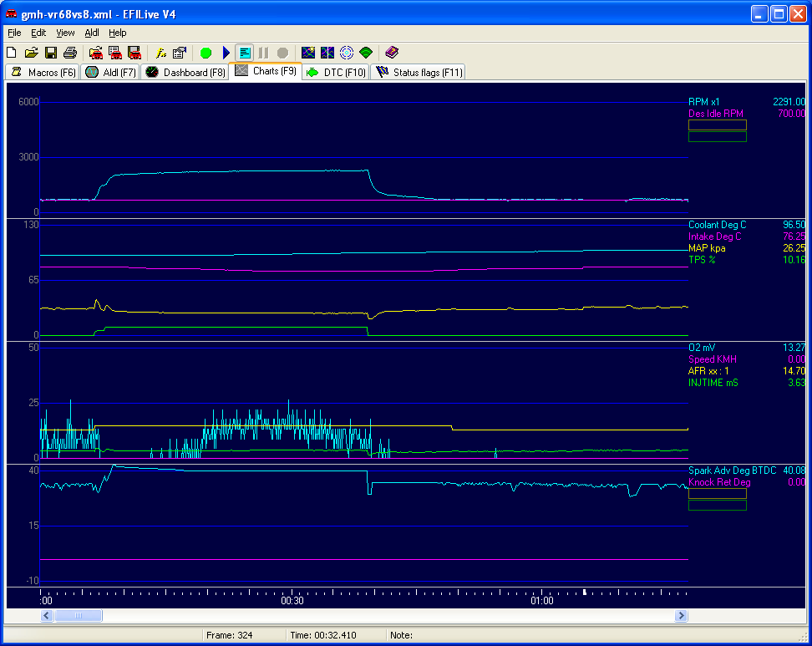Open a log file with folder icon

(x=32, y=53)
